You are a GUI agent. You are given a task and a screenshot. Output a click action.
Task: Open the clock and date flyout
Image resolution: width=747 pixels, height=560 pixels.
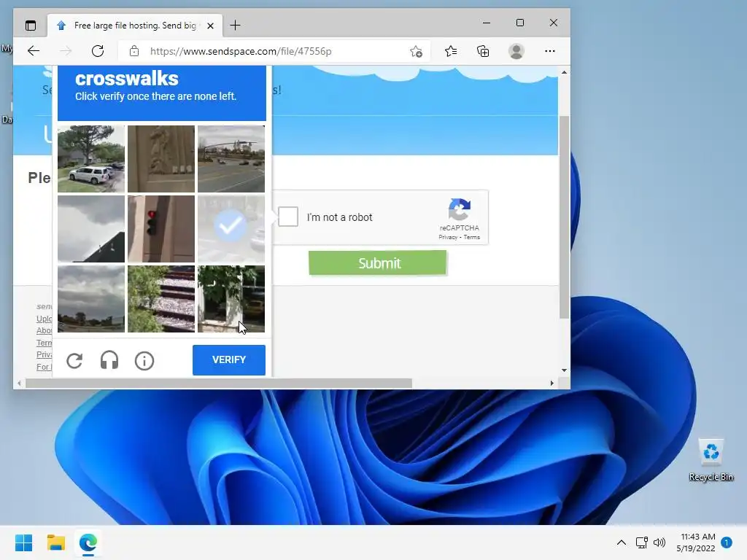point(697,542)
